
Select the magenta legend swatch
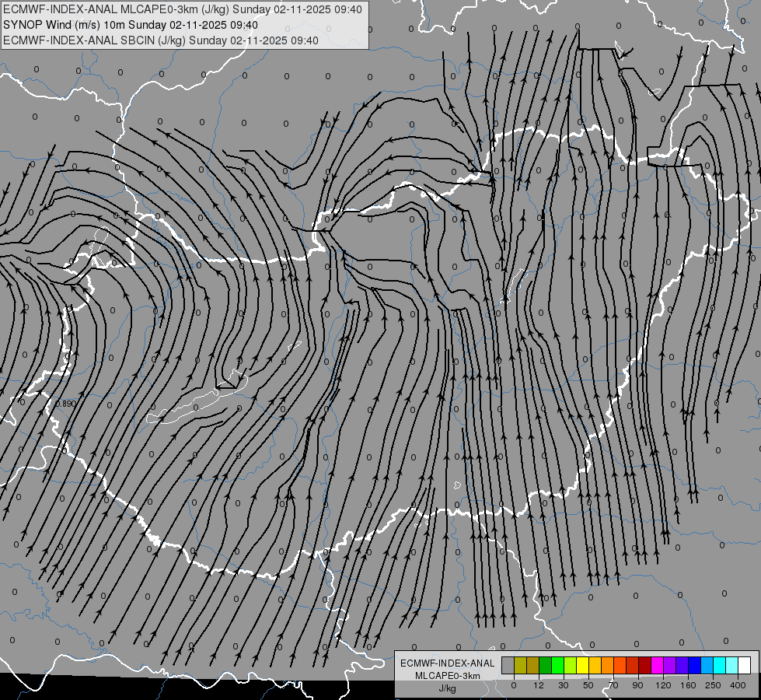[x=657, y=665]
